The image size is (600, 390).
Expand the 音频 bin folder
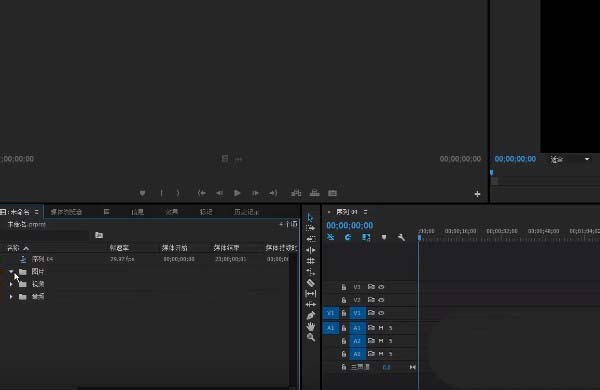(11, 297)
